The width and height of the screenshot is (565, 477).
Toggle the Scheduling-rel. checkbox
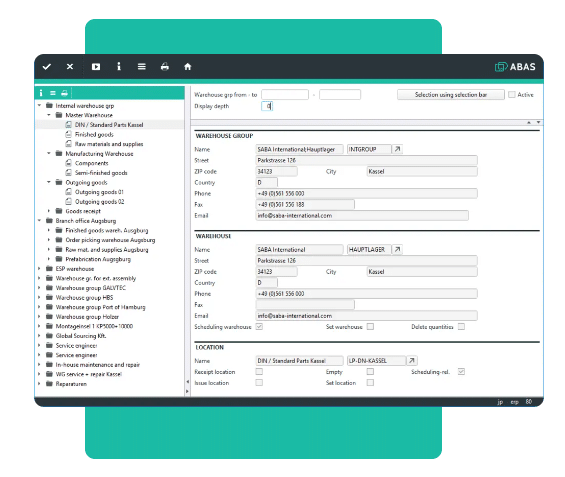(x=461, y=371)
